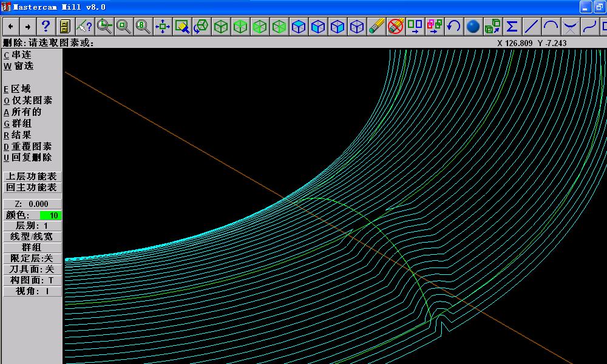
Task: Click the Z: 0.000 depth button
Action: [x=32, y=204]
